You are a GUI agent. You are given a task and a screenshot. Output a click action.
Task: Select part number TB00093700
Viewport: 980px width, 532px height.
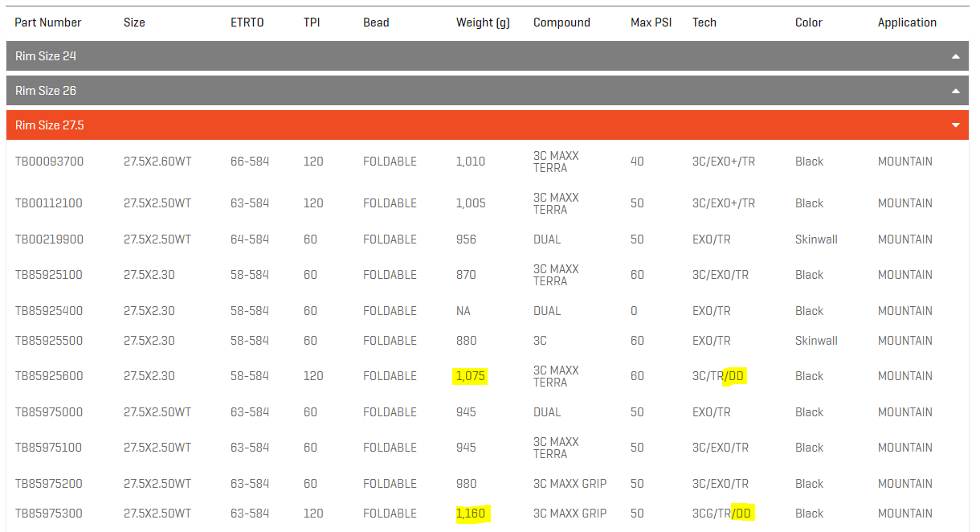pos(49,162)
